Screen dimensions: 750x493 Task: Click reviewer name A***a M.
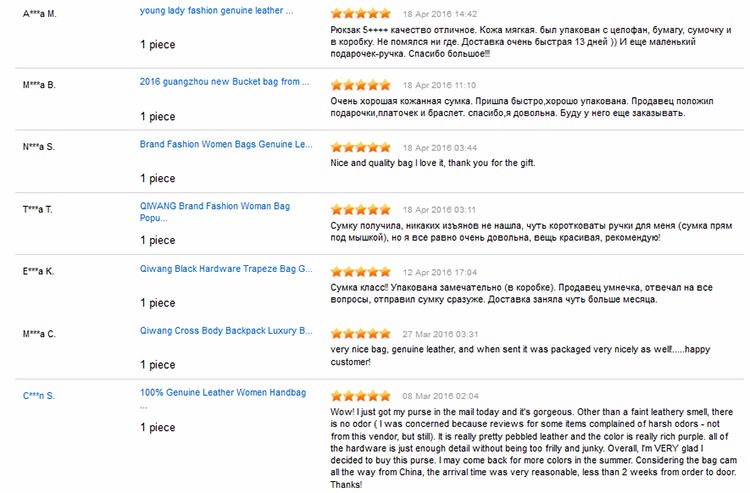coord(39,12)
